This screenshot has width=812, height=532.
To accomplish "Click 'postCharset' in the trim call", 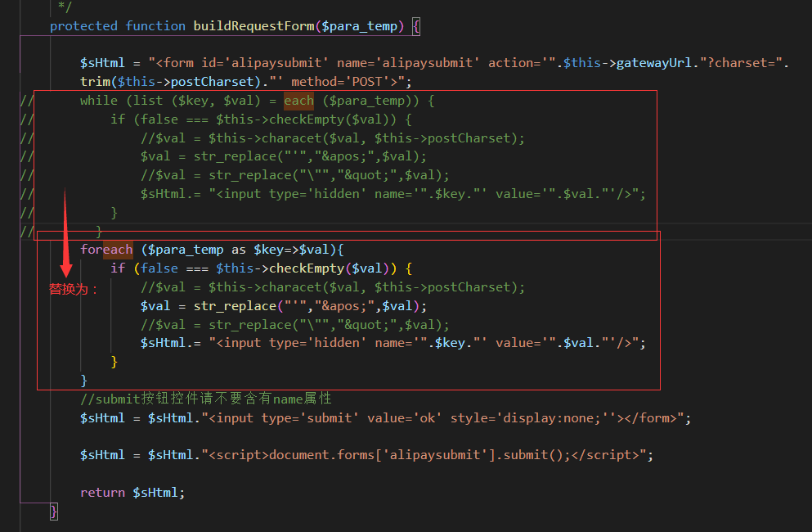I will click(x=212, y=81).
